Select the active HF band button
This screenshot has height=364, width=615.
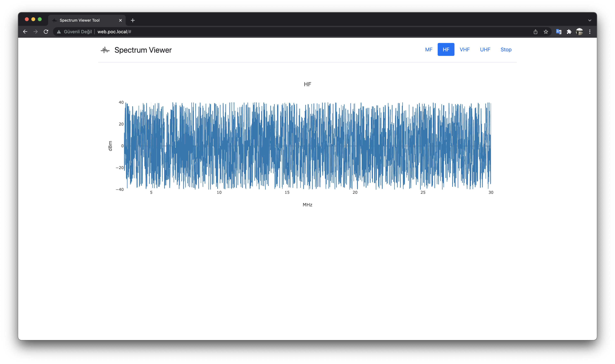click(x=446, y=50)
